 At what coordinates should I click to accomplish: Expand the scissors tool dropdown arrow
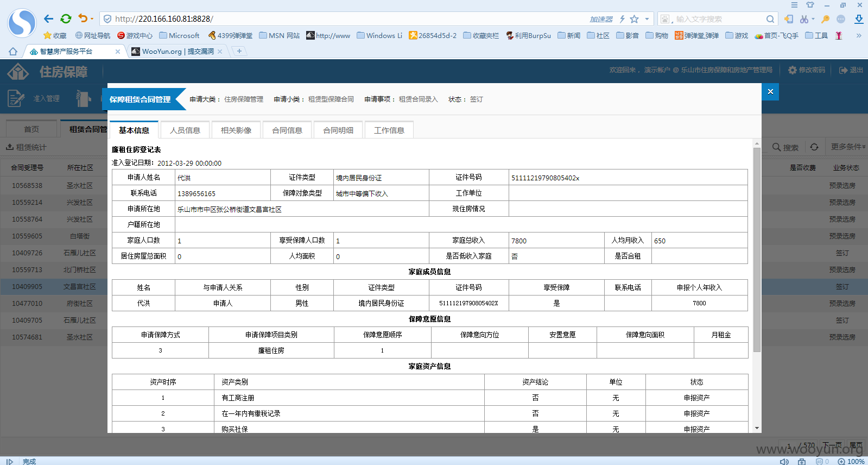coord(813,19)
